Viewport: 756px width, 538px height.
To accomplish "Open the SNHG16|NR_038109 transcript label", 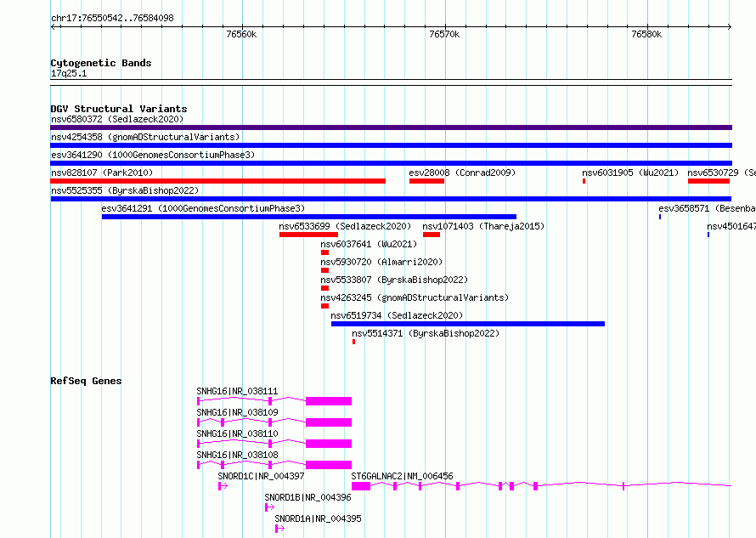I will (x=237, y=412).
